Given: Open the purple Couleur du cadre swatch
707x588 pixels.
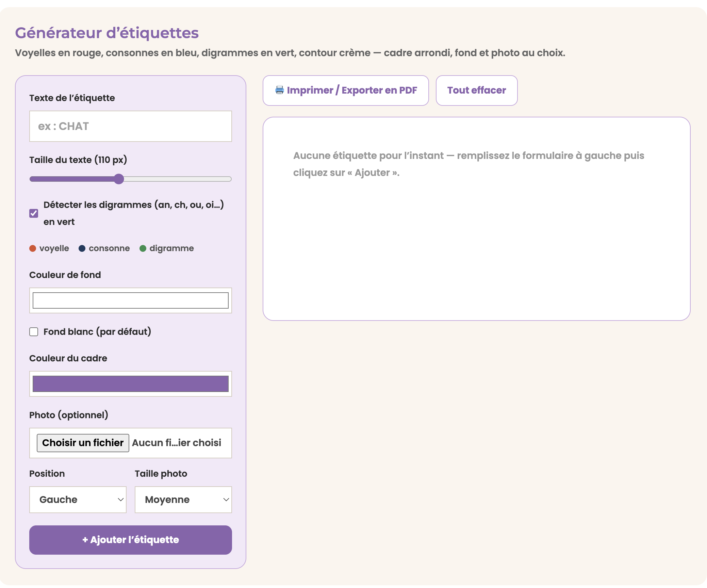Looking at the screenshot, I should 131,384.
